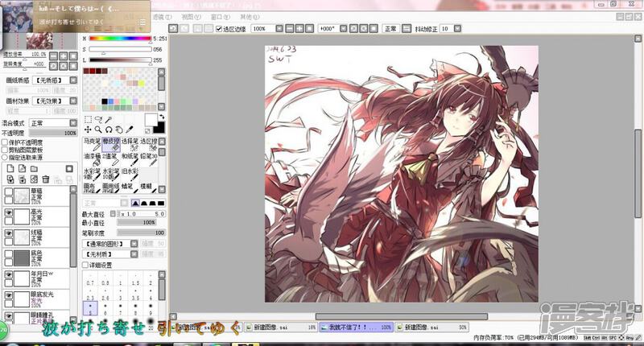The height and width of the screenshot is (346, 644).
Task: Open the rotation angle dropdown
Action: (x=344, y=28)
